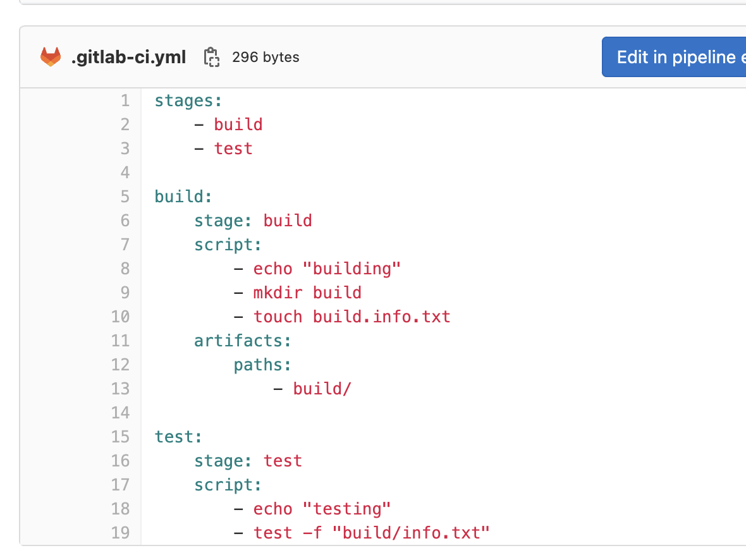This screenshot has width=746, height=560.
Task: Click line number 12 link
Action: (x=120, y=365)
